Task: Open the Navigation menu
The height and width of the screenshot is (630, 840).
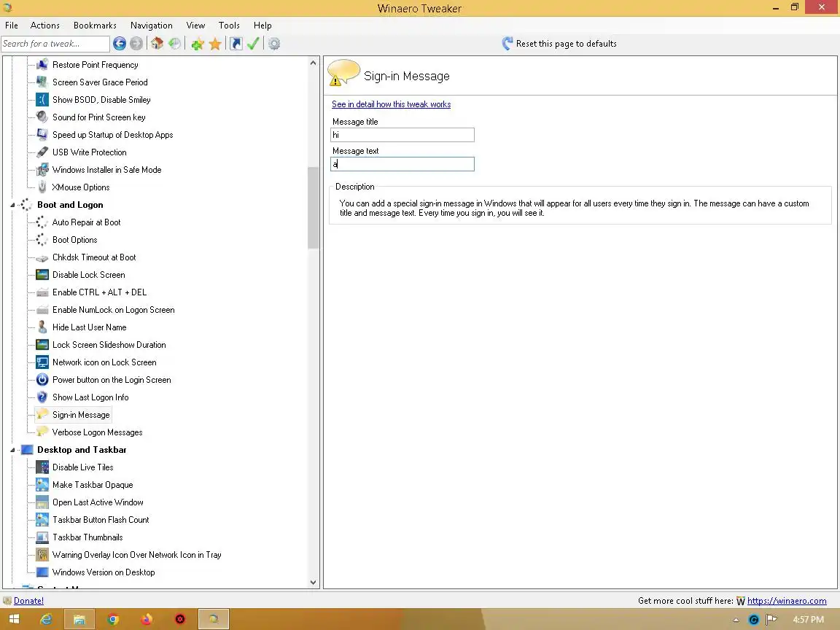Action: pyautogui.click(x=152, y=26)
